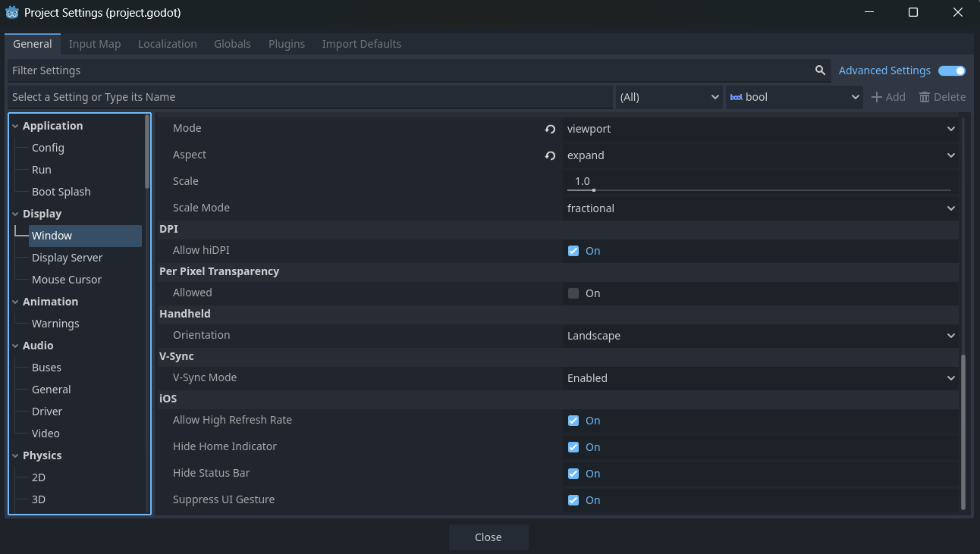Click the Godot logo in title bar

pos(12,13)
